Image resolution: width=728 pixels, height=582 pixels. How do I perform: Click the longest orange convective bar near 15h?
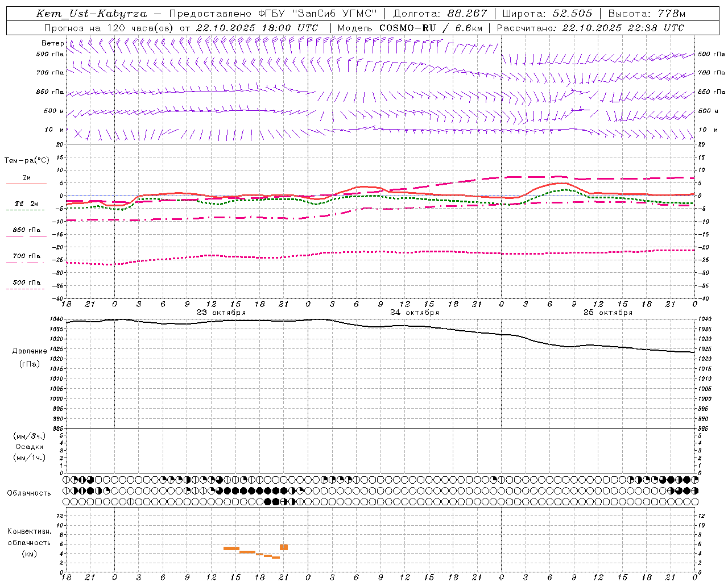[231, 548]
